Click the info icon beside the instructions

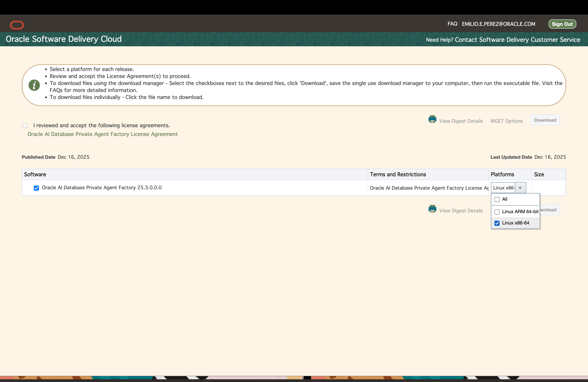coord(34,85)
